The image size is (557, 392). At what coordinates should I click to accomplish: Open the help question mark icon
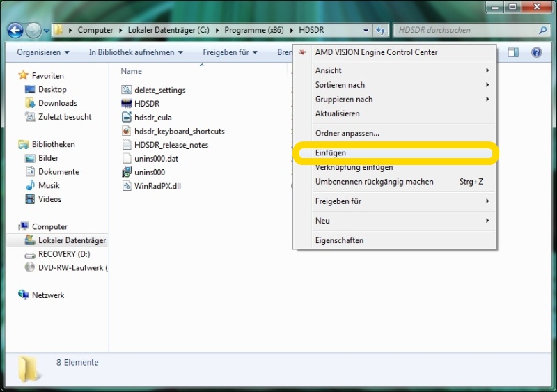[x=536, y=52]
